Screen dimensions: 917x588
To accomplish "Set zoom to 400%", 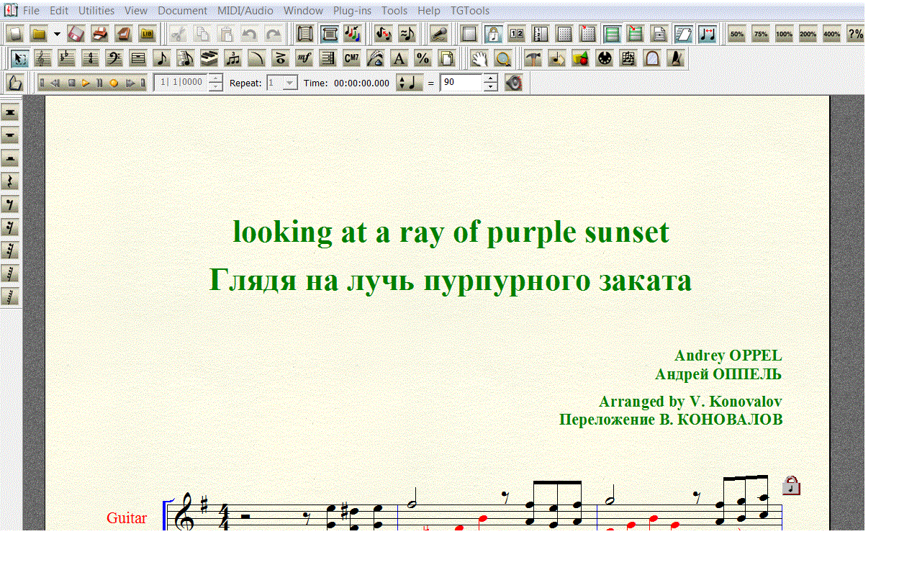I will [832, 34].
